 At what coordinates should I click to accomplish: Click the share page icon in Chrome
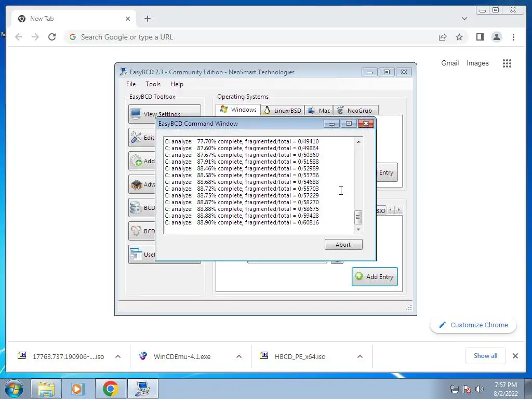coord(443,37)
